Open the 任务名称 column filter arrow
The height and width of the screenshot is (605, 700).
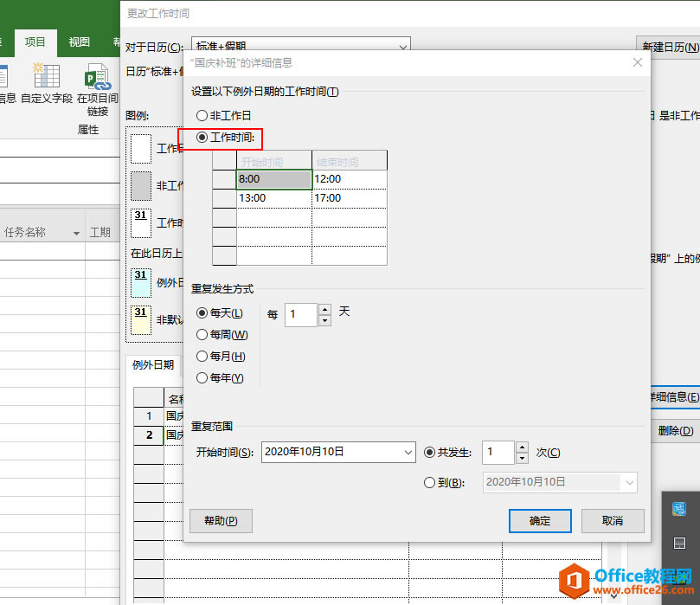(x=76, y=233)
